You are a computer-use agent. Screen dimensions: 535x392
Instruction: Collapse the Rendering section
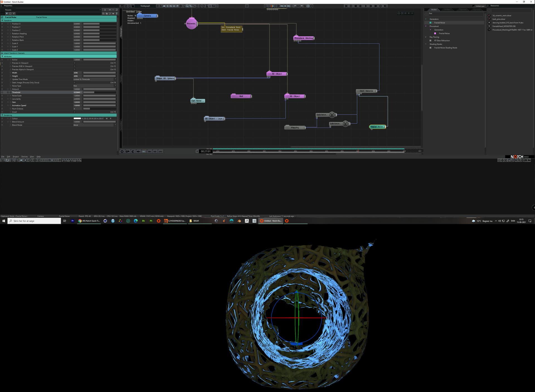3,115
